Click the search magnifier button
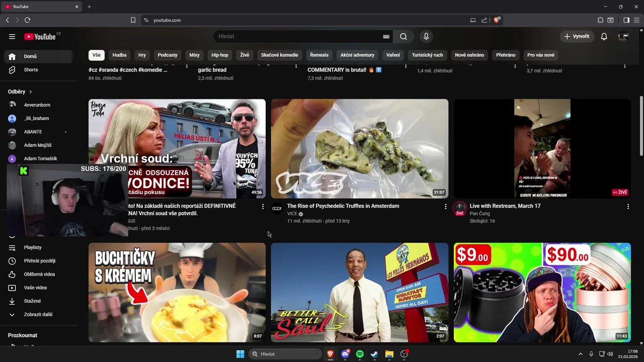Screen dimensions: 644x362 pos(404,36)
